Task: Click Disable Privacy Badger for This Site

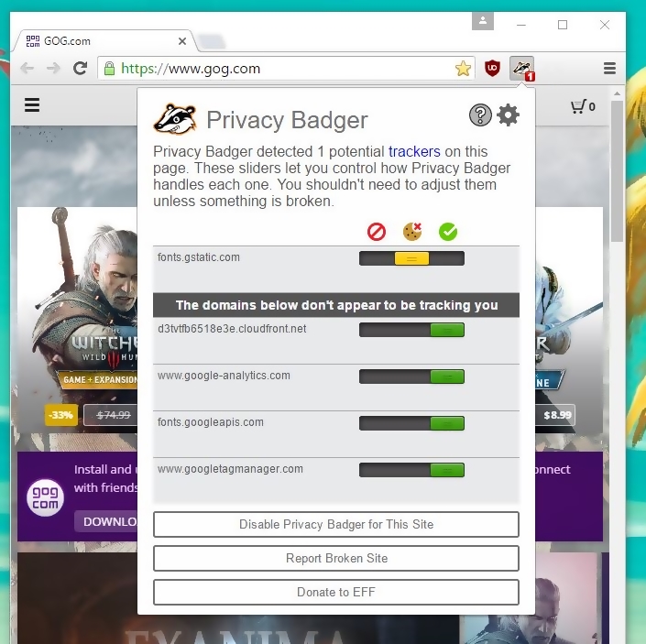Action: coord(335,524)
